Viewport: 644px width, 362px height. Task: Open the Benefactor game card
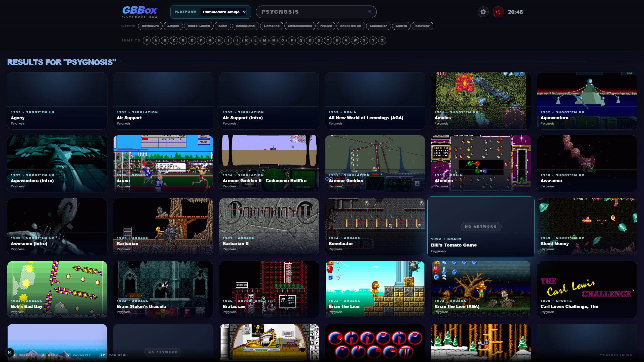375,227
